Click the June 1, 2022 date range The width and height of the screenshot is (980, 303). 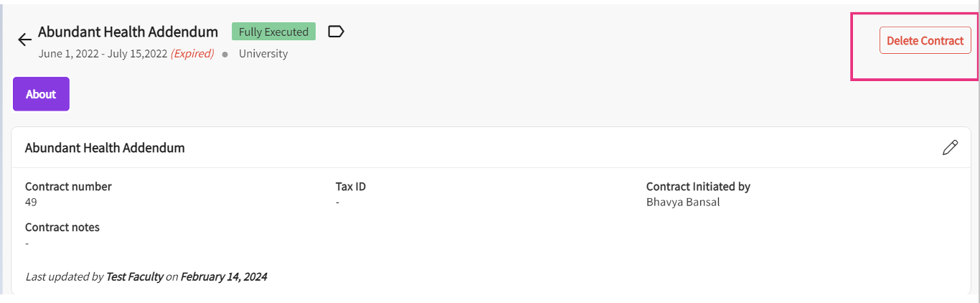pos(103,54)
